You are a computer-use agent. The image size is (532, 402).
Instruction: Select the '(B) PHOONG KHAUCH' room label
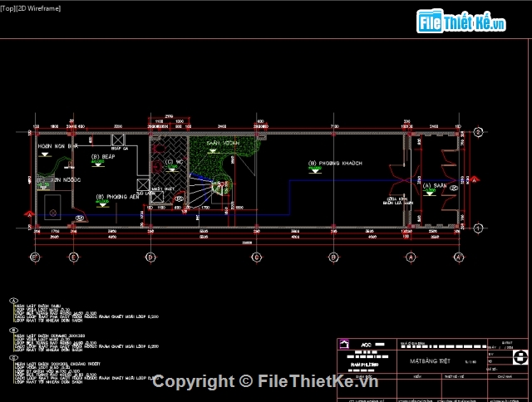pyautogui.click(x=335, y=164)
